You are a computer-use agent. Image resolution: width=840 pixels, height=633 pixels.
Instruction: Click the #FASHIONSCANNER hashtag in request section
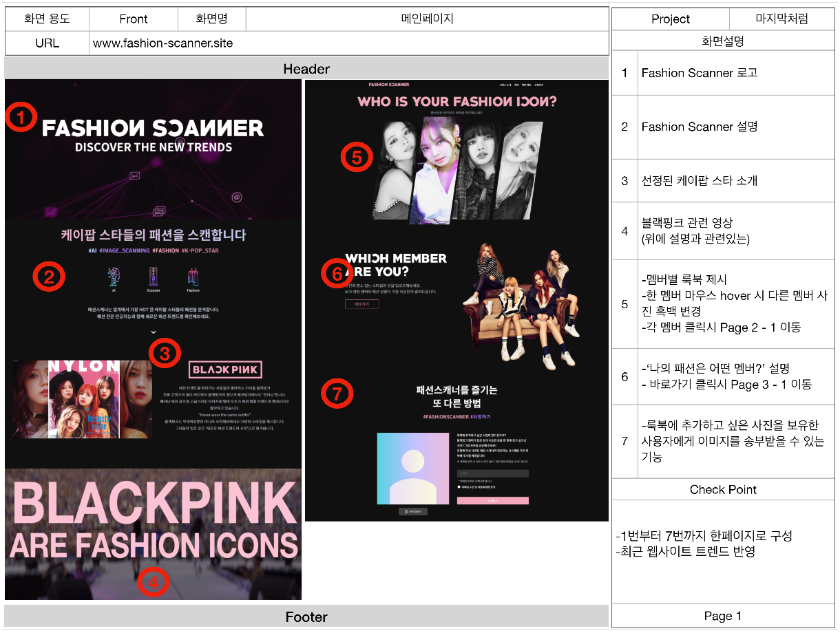pyautogui.click(x=445, y=418)
